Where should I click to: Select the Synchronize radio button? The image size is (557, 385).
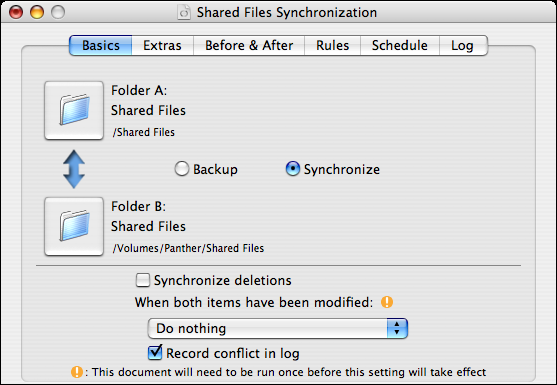click(293, 169)
